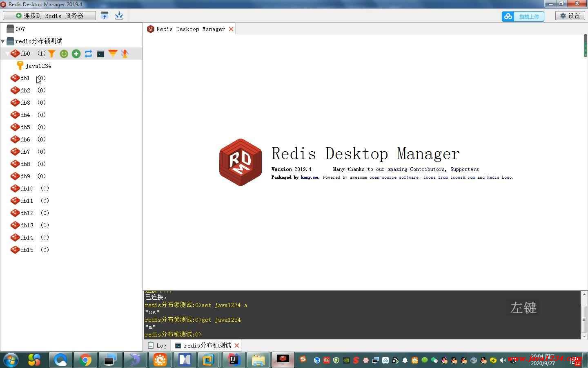Click 连接到 Redis 服务器 connect button
This screenshot has height=368, width=588.
tap(49, 16)
